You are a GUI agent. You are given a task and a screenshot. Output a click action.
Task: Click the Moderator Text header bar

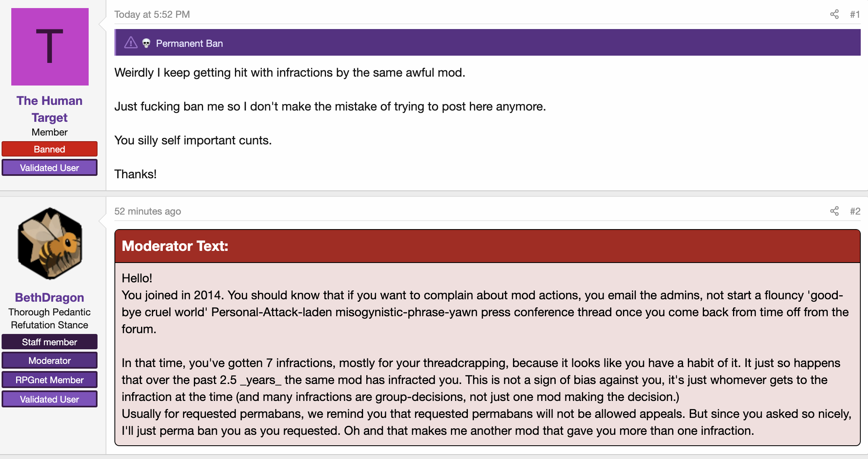pyautogui.click(x=488, y=246)
